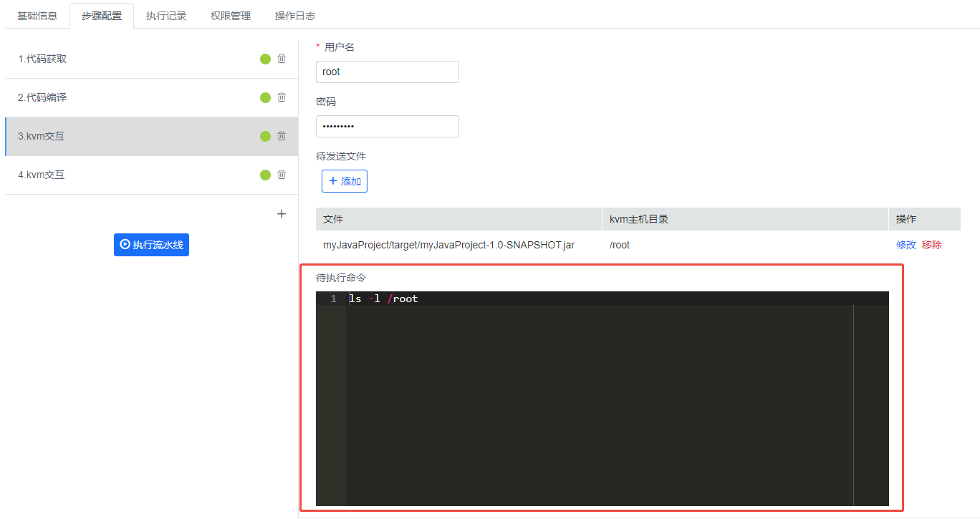Go to 权限管理 tab
This screenshot has height=519, width=980.
[231, 16]
